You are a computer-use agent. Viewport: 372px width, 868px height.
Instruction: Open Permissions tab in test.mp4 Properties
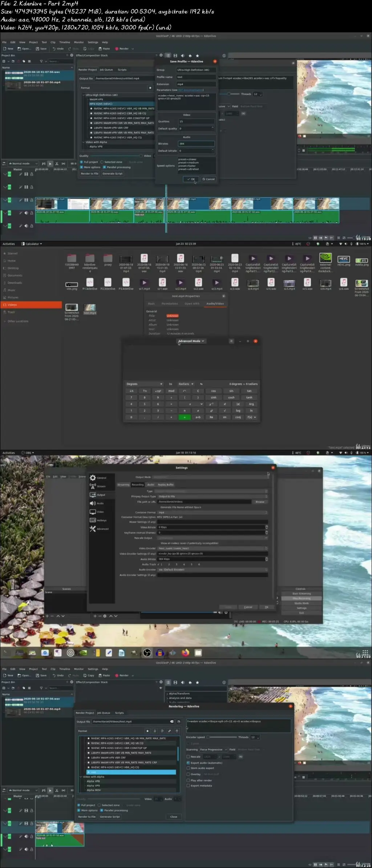pyautogui.click(x=170, y=303)
